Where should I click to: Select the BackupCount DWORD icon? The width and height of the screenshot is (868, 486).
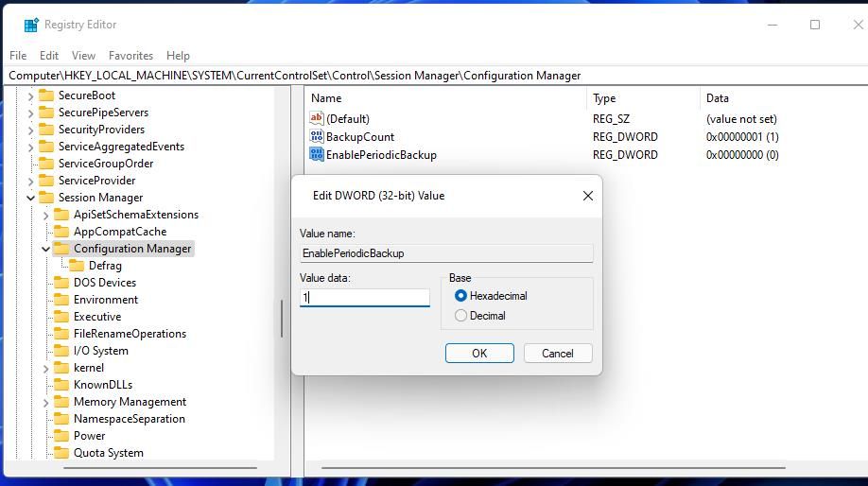(x=317, y=136)
